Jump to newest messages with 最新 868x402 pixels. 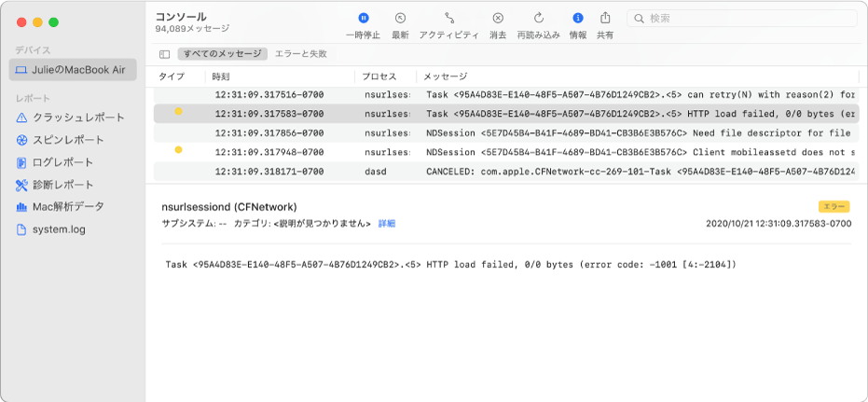(400, 26)
